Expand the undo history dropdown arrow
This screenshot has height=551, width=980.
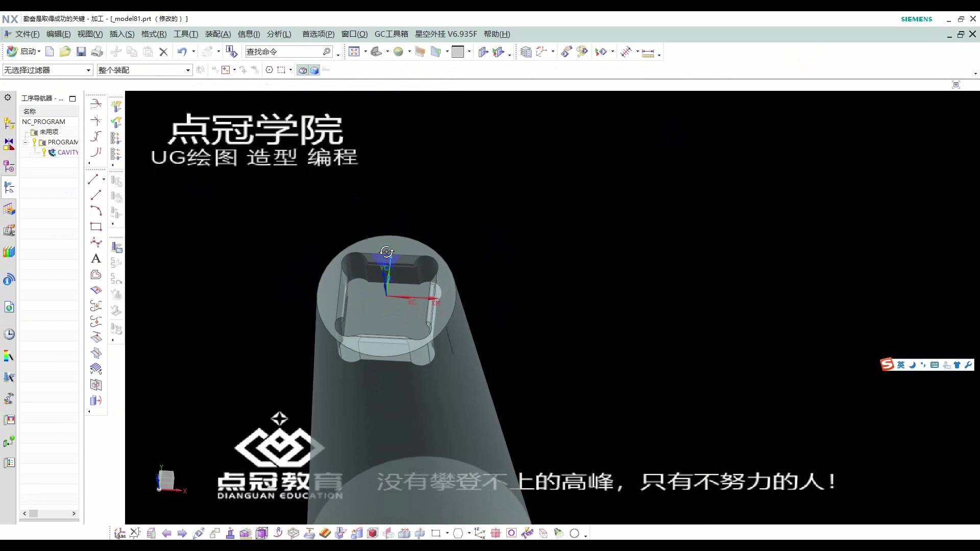click(193, 52)
